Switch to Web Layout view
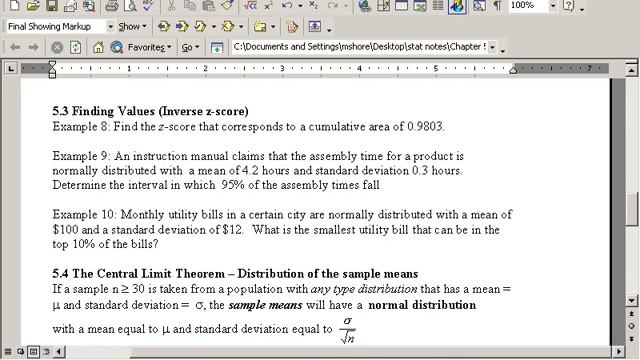640x360 pixels. [x=20, y=351]
